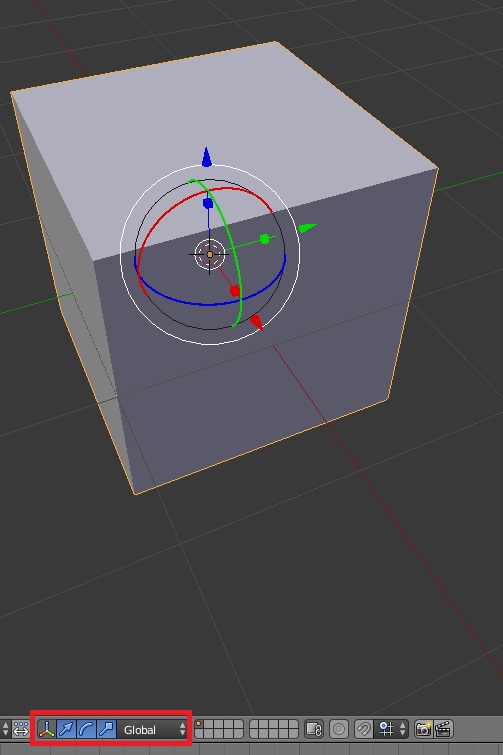
Task: Toggle the 3D manipulator widget button
Action: [x=46, y=729]
